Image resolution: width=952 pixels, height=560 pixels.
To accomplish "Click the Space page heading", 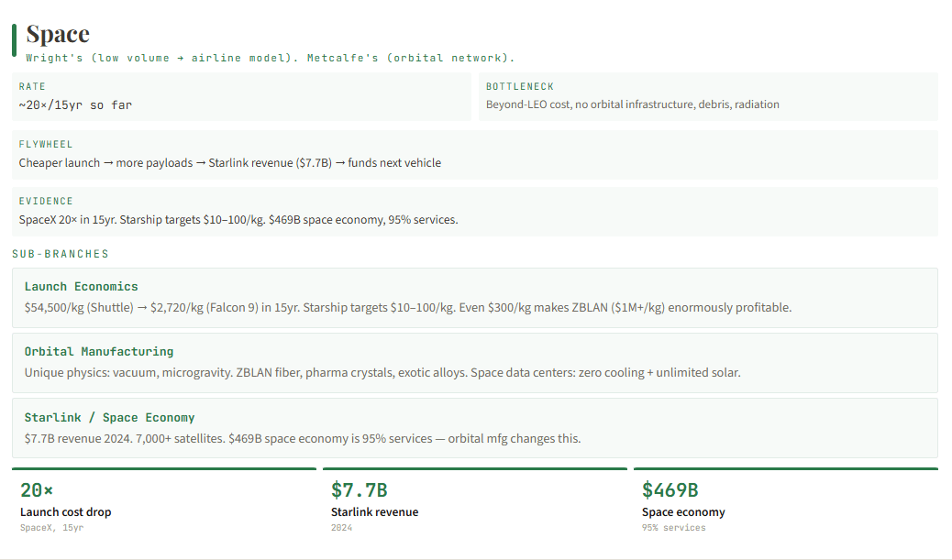I will click(x=58, y=34).
